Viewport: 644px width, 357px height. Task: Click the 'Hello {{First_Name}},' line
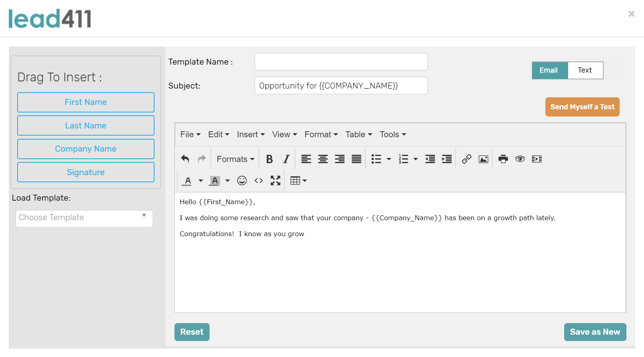point(218,202)
